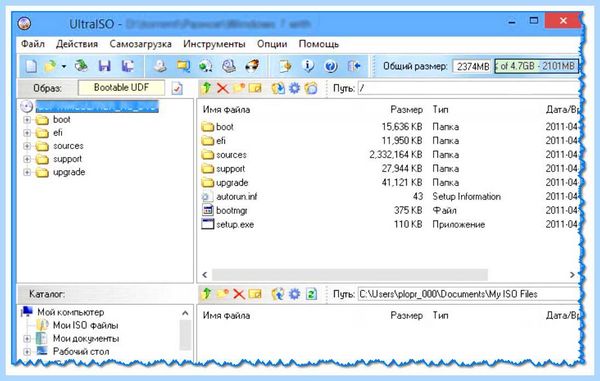Screen dimensions: 600x381
Task: Expand the Рабочий стол tree node
Action: tap(27, 352)
